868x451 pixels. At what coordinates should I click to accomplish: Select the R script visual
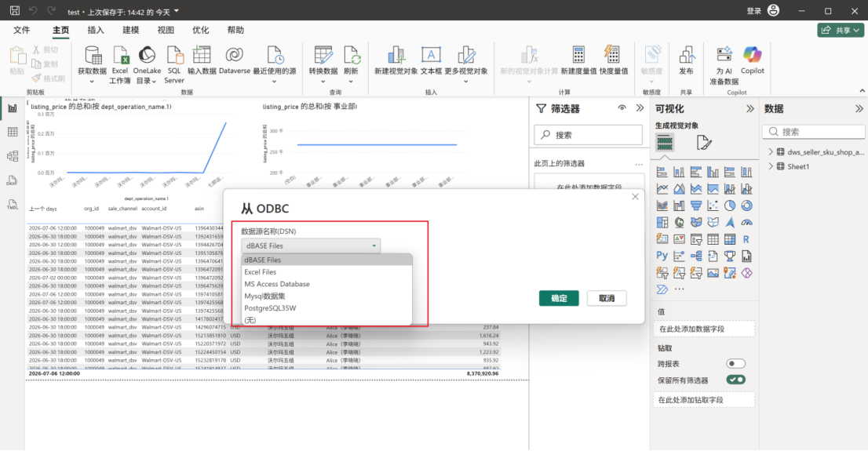click(746, 239)
